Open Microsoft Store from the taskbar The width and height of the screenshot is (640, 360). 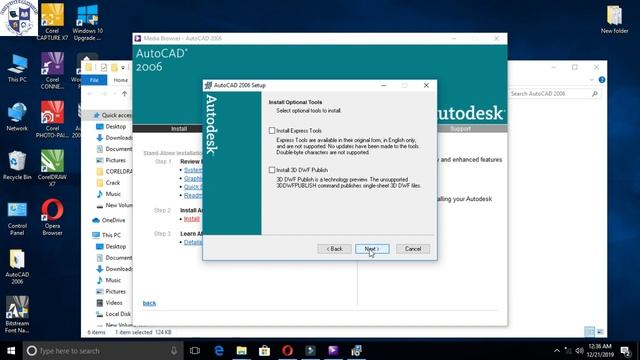[x=264, y=351]
